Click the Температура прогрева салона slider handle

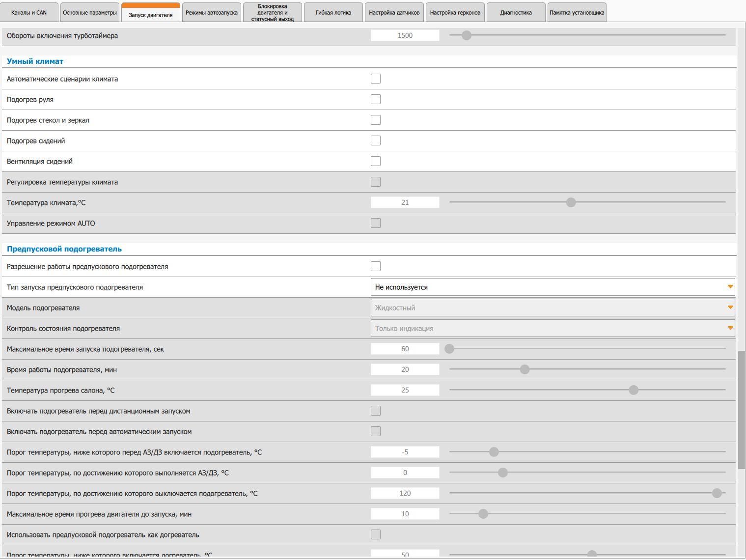pos(634,390)
